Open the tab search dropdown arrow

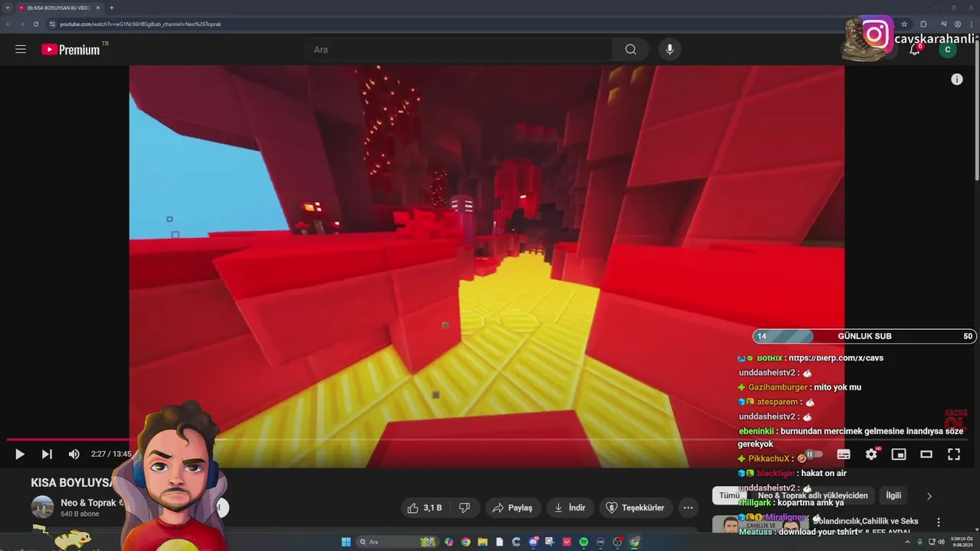8,8
